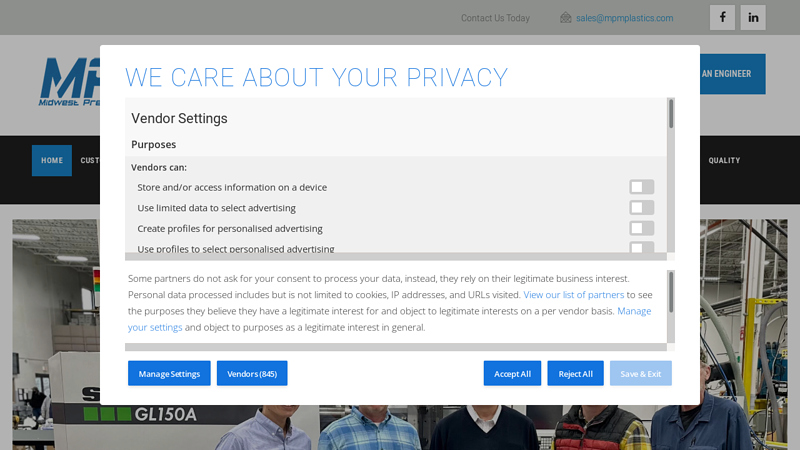Viewport: 800px width, 450px height.
Task: Click Save & Exit button
Action: (x=641, y=373)
